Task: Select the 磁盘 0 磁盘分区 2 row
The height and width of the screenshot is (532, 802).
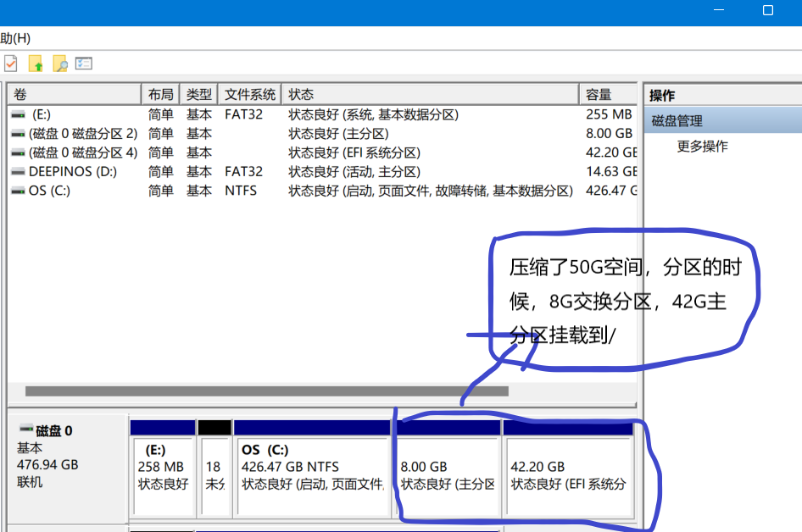Action: (x=83, y=134)
